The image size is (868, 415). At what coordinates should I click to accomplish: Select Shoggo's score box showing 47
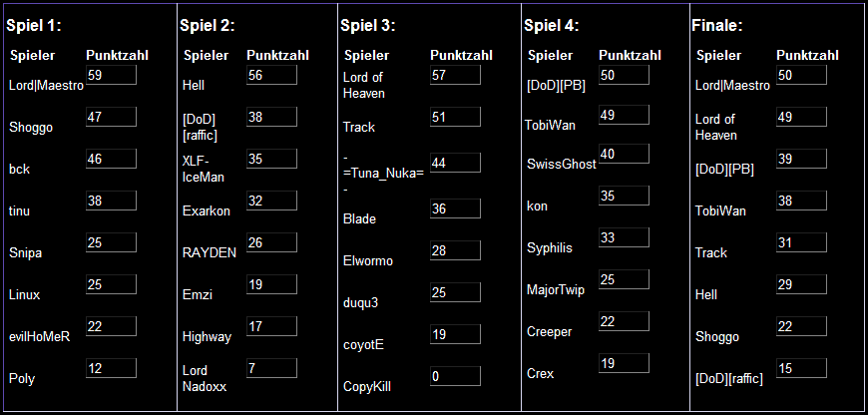112,117
